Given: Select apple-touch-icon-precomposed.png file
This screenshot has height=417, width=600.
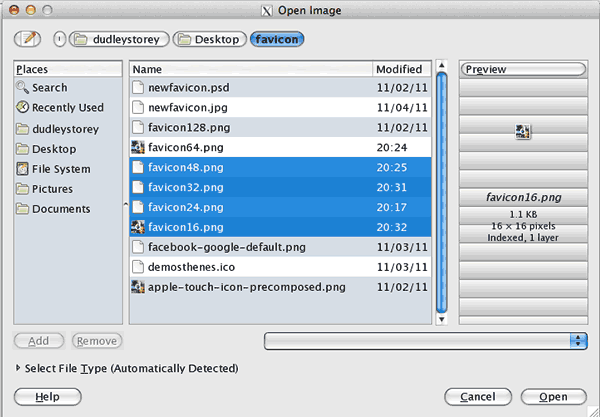Looking at the screenshot, I should click(x=280, y=287).
